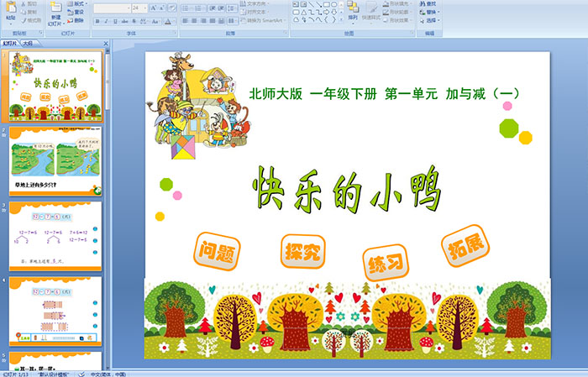Image resolution: width=588 pixels, height=377 pixels.
Task: Select slide 4 thumbnail in pane
Action: click(x=55, y=311)
